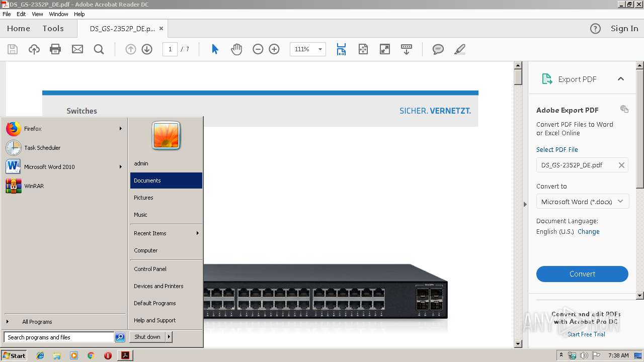Open the Window menu
The width and height of the screenshot is (644, 362).
click(58, 14)
